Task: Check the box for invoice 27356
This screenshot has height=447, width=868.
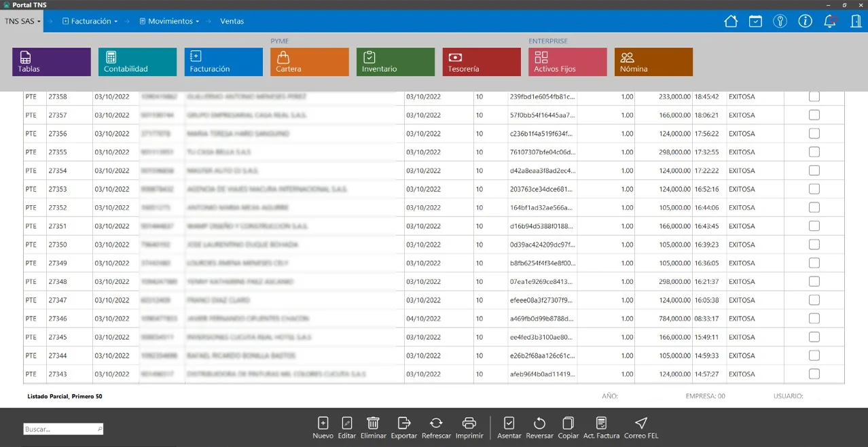Action: [x=814, y=134]
